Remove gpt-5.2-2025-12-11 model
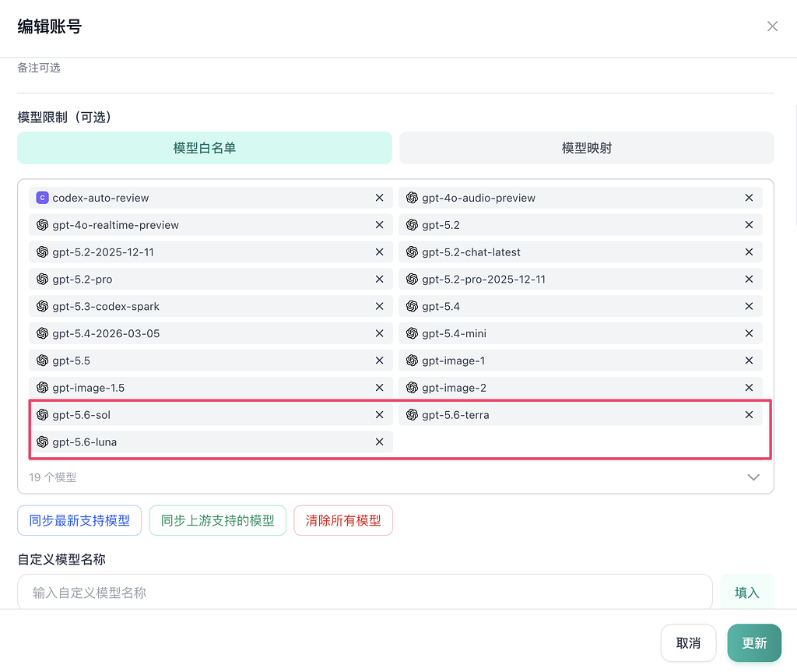Screen dimensions: 797x672 [379, 252]
